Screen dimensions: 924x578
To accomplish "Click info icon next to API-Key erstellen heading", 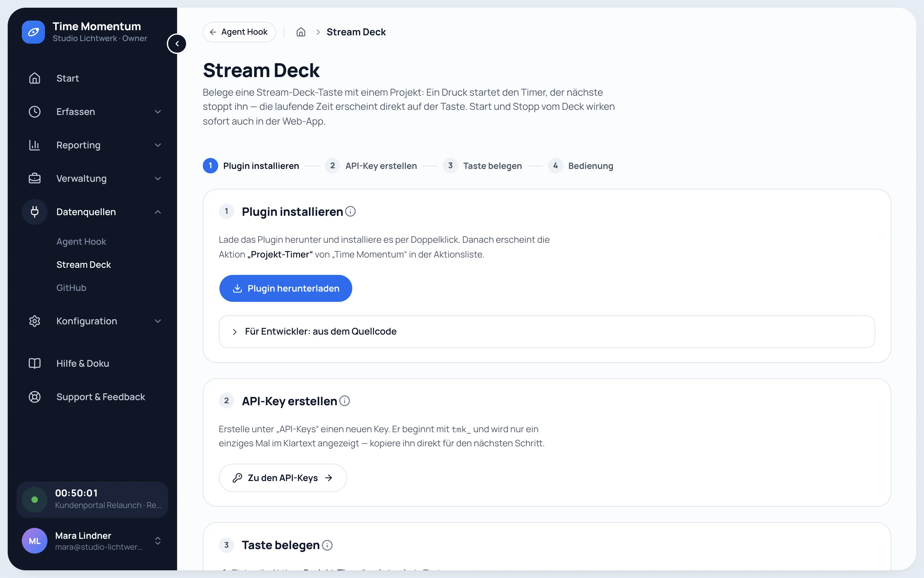I will tap(344, 401).
